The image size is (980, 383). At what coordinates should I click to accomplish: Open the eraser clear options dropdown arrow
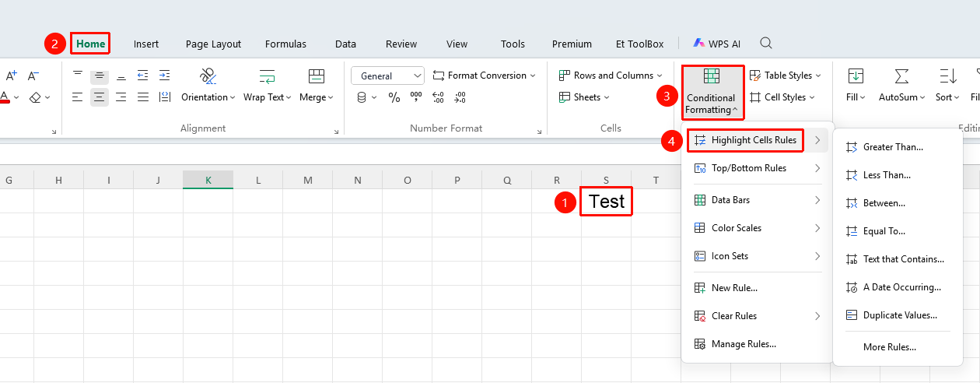pyautogui.click(x=47, y=97)
